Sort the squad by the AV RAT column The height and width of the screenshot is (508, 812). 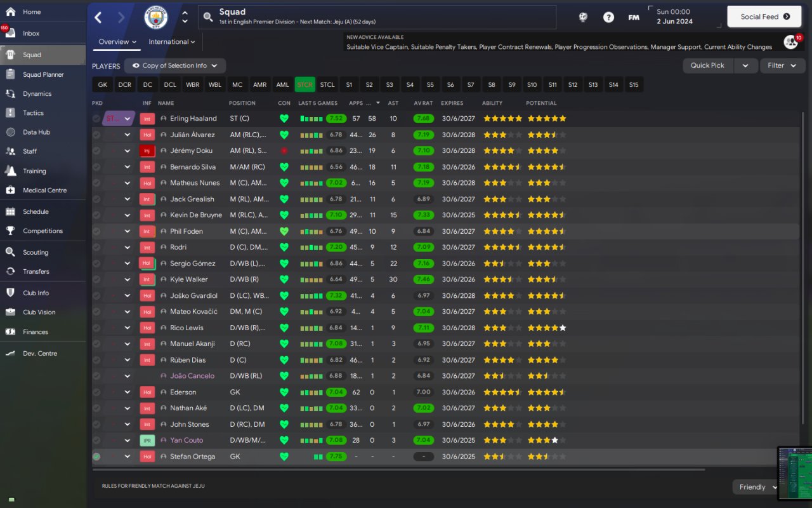pyautogui.click(x=422, y=103)
